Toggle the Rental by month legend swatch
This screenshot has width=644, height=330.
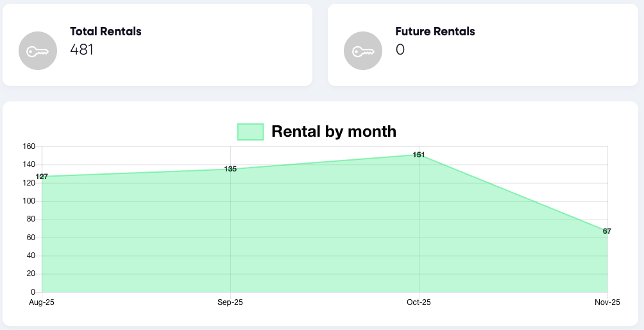click(250, 132)
